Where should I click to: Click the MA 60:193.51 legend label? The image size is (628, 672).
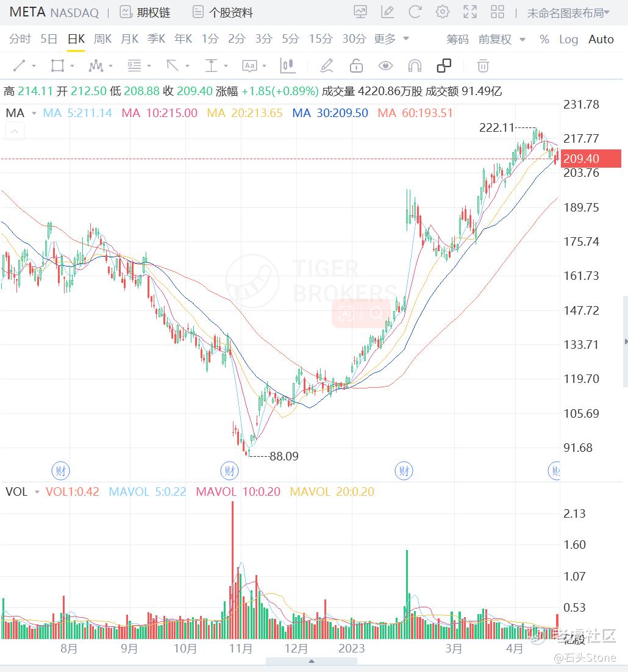click(415, 113)
